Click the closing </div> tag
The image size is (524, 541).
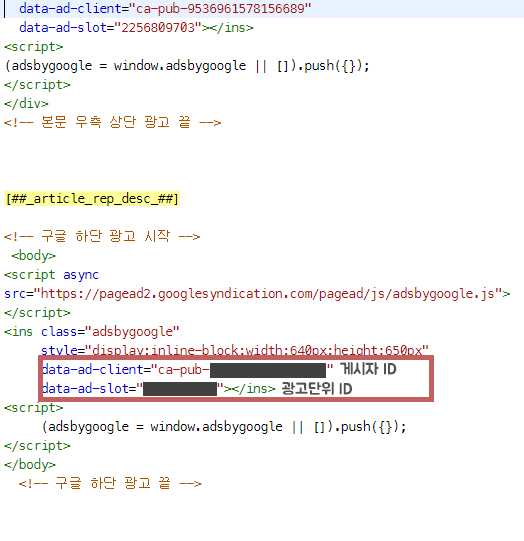[26, 104]
